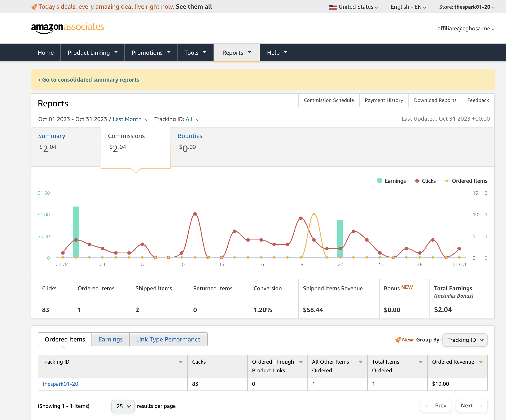The height and width of the screenshot is (420, 506).
Task: Open the Product Linking menu
Action: click(93, 52)
